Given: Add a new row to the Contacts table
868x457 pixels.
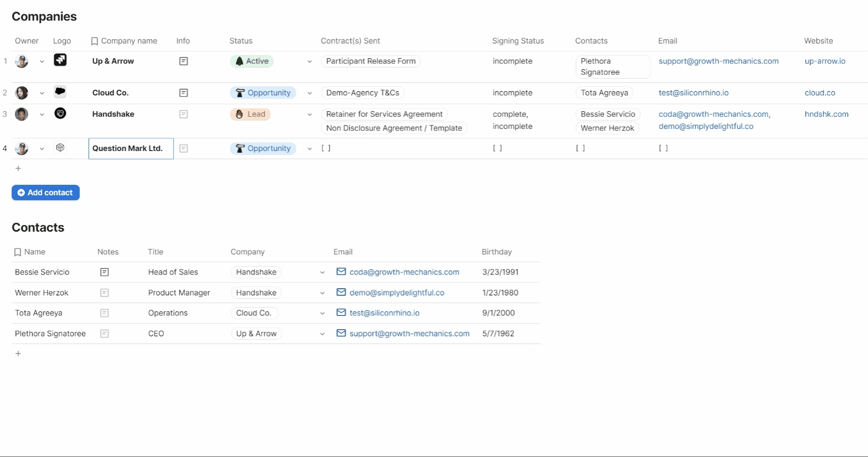Looking at the screenshot, I should pyautogui.click(x=18, y=354).
